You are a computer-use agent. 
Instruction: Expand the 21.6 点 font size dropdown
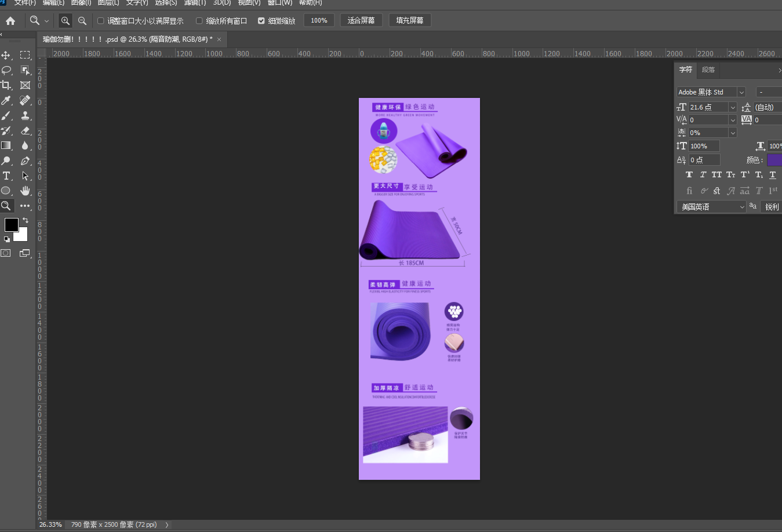733,107
